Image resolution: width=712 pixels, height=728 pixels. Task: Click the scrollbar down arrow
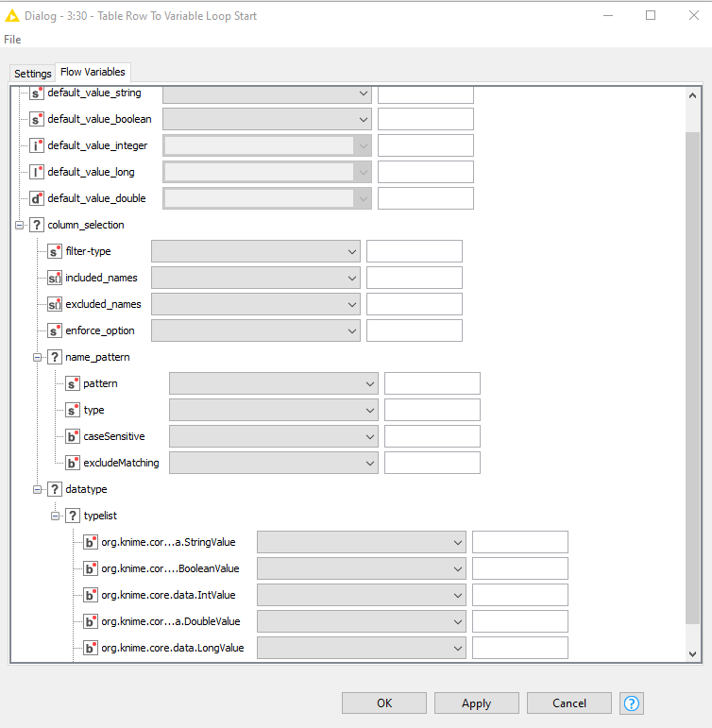[x=692, y=653]
